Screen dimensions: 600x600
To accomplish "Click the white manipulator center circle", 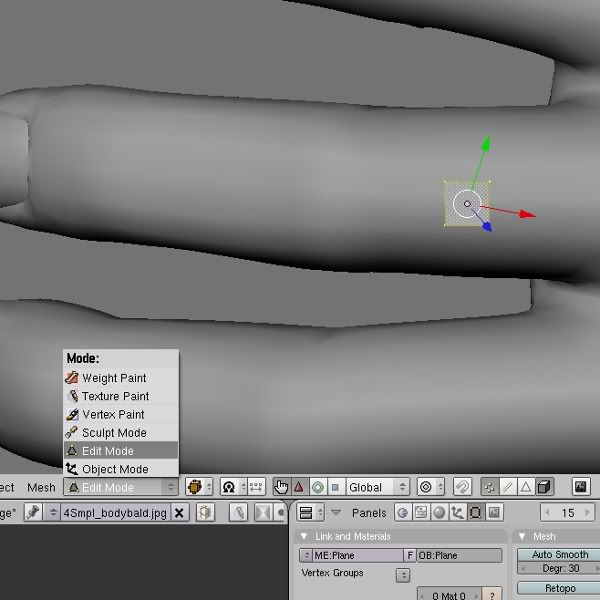I will [x=467, y=204].
